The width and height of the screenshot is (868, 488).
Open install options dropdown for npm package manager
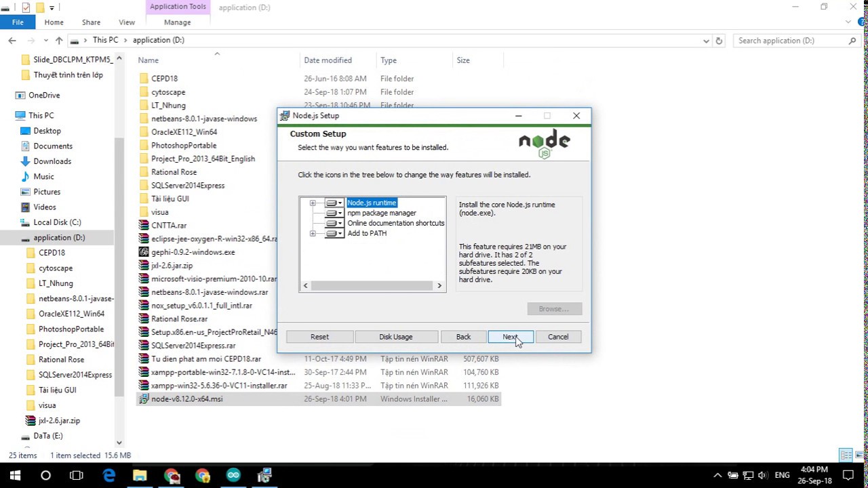(334, 213)
